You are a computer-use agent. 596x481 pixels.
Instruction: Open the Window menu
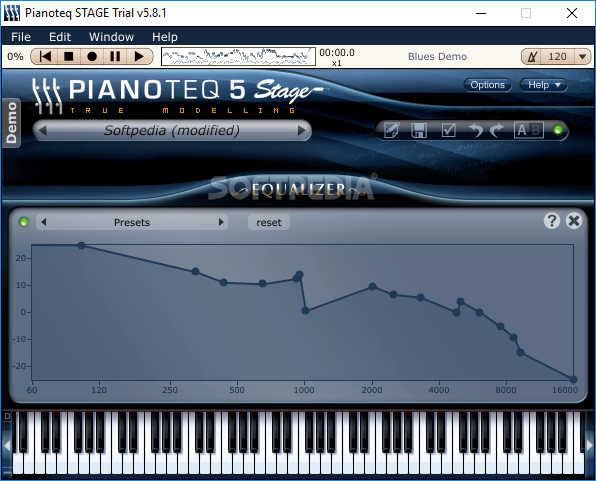coord(111,37)
